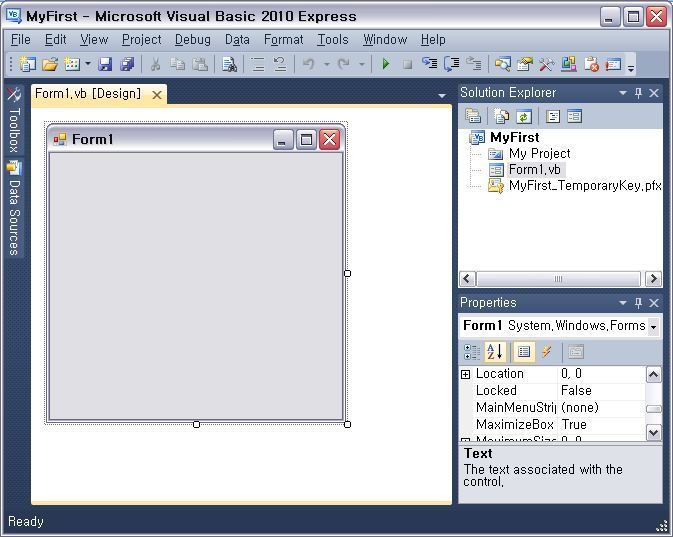Click the Error List toolbar icon
The image size is (673, 537).
point(591,64)
